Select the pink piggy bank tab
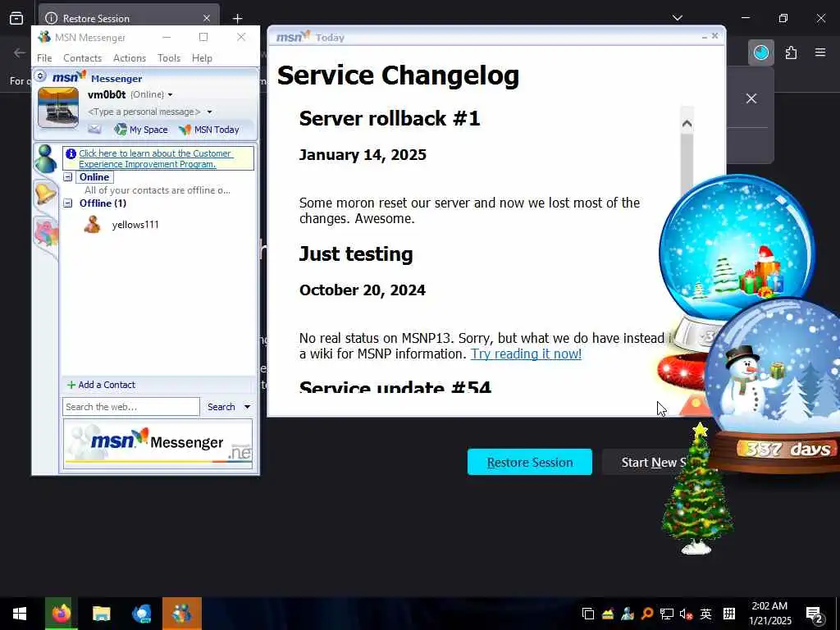This screenshot has width=840, height=630. pos(47,233)
